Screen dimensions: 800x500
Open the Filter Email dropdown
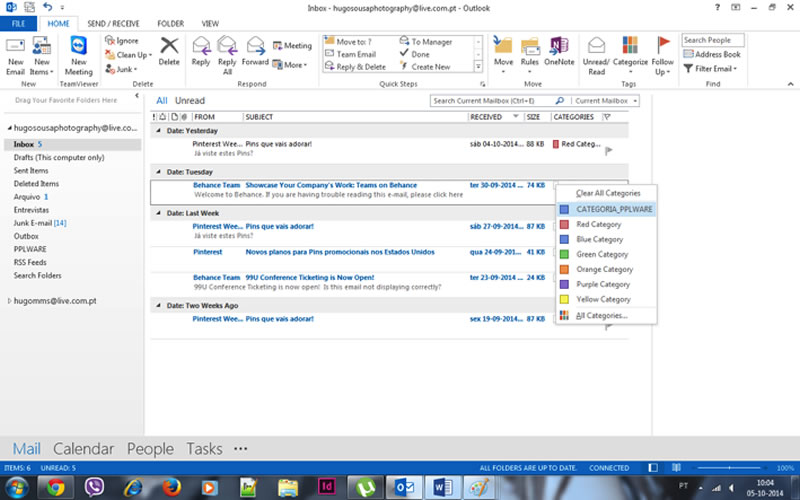coord(710,68)
